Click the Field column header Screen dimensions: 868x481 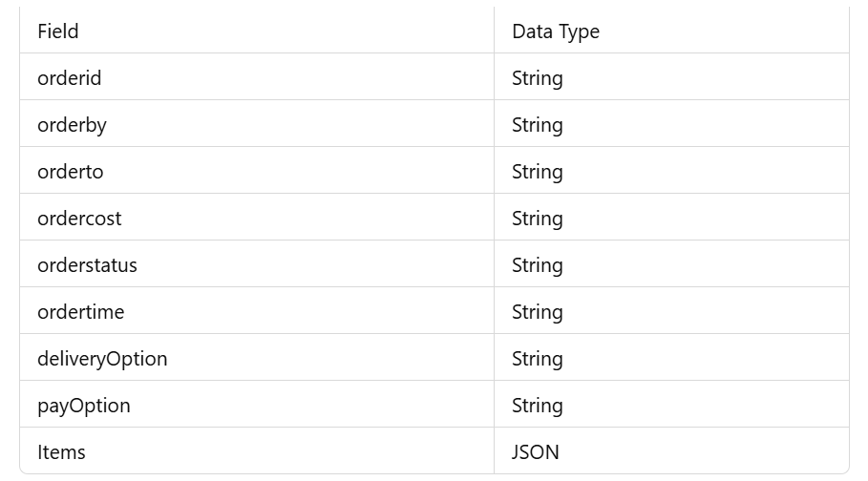pyautogui.click(x=257, y=31)
